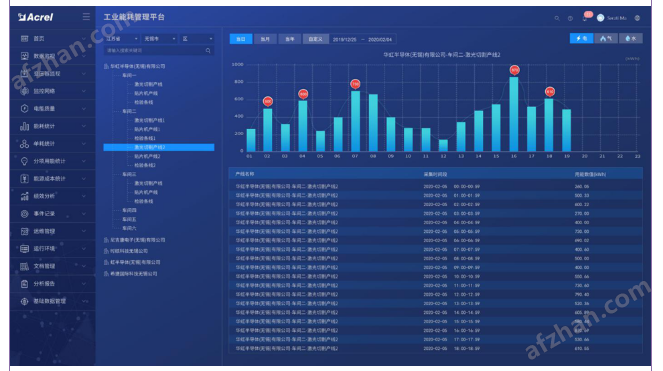Click the chart bar for hour 12

(x=443, y=145)
